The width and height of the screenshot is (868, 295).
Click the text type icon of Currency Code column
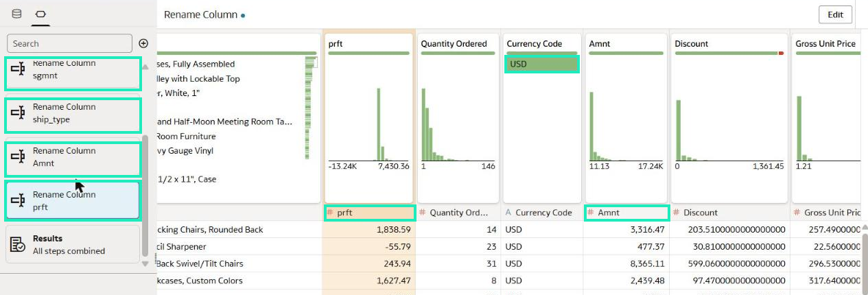point(508,213)
